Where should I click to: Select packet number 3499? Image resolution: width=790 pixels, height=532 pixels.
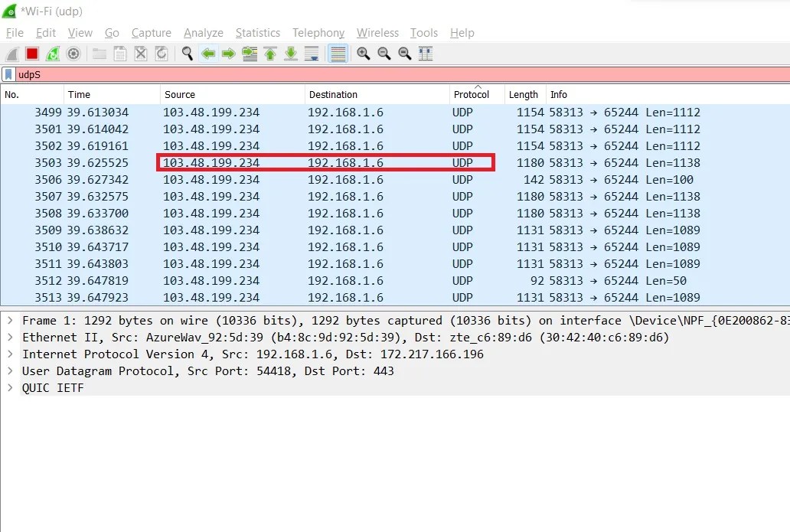point(395,113)
